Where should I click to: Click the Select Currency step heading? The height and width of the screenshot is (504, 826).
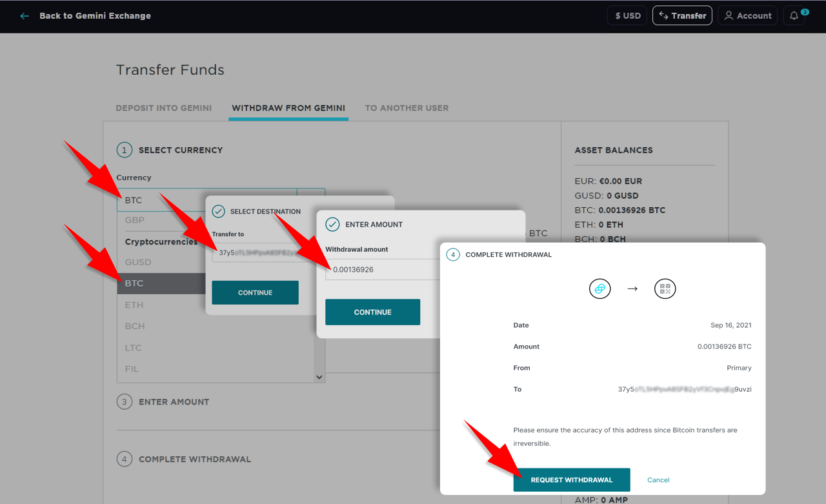[181, 150]
